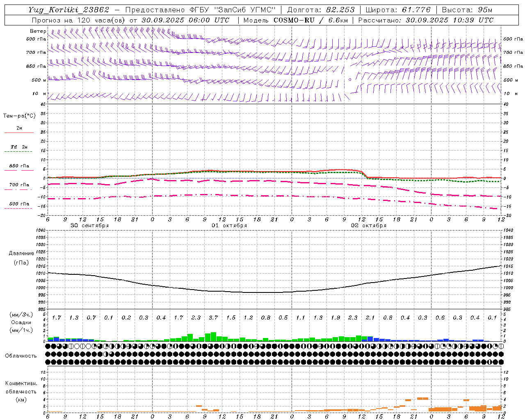Click the (мм/3ч.) precipitation unit label
Image resolution: width=525 pixels, height=420 pixels.
[21, 315]
